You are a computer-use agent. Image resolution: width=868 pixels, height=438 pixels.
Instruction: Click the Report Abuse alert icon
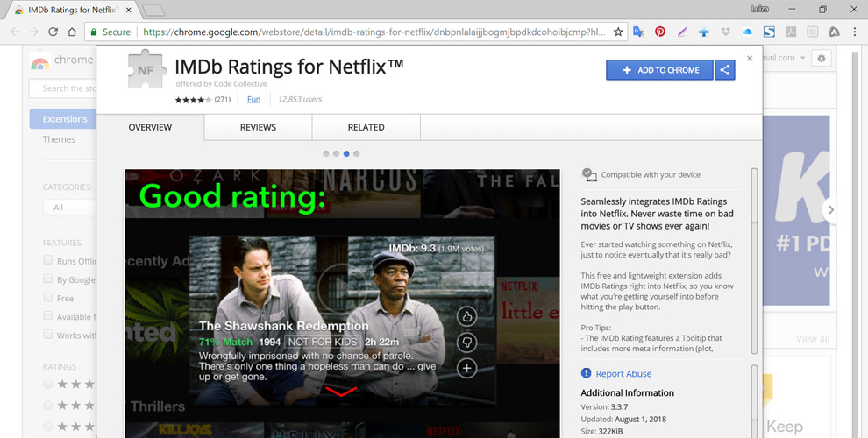pos(587,373)
